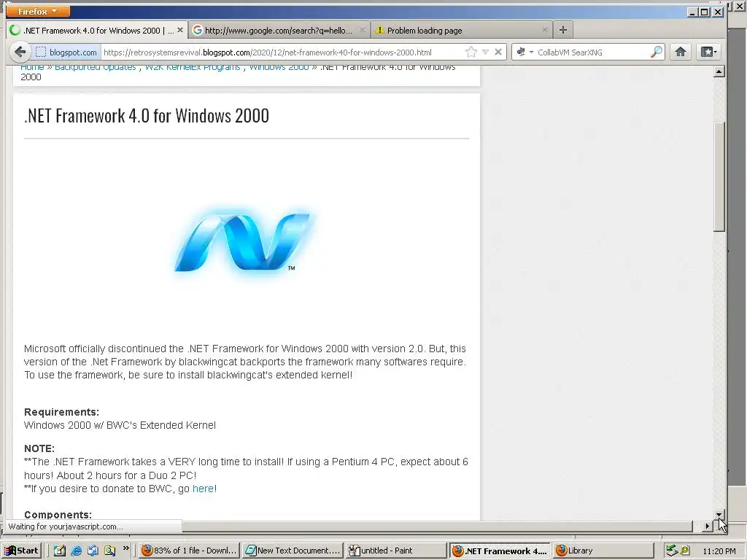747x560 pixels.
Task: Click the magnifying glass search icon
Action: 657,52
